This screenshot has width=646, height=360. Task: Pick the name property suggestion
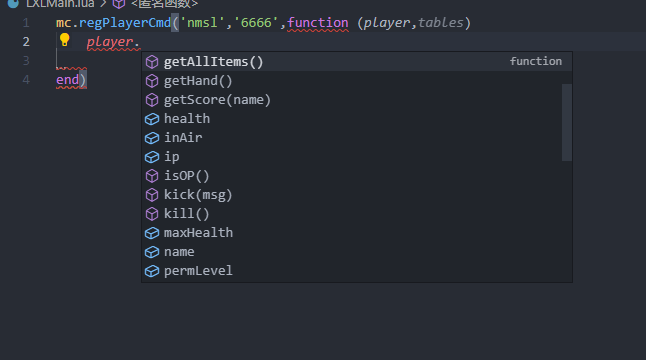point(357,252)
